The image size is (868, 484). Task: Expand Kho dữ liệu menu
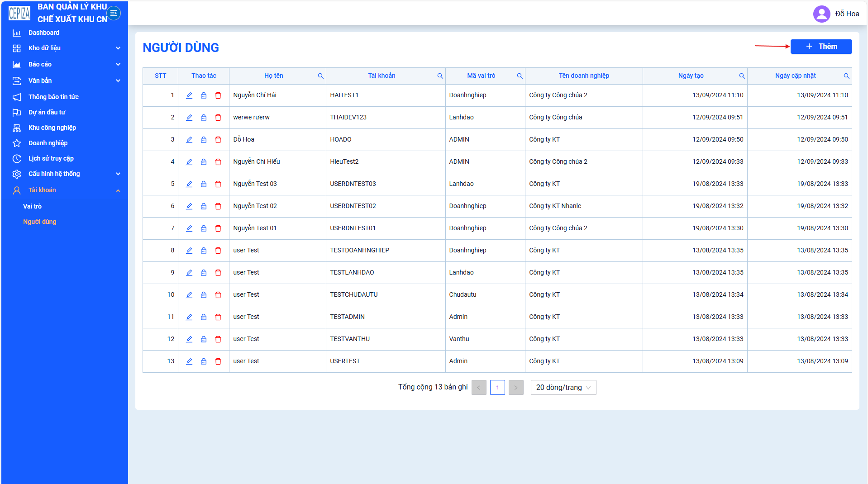(x=67, y=48)
